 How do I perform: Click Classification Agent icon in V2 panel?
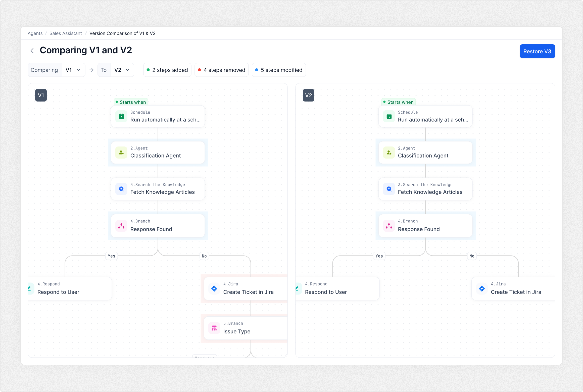(x=389, y=153)
